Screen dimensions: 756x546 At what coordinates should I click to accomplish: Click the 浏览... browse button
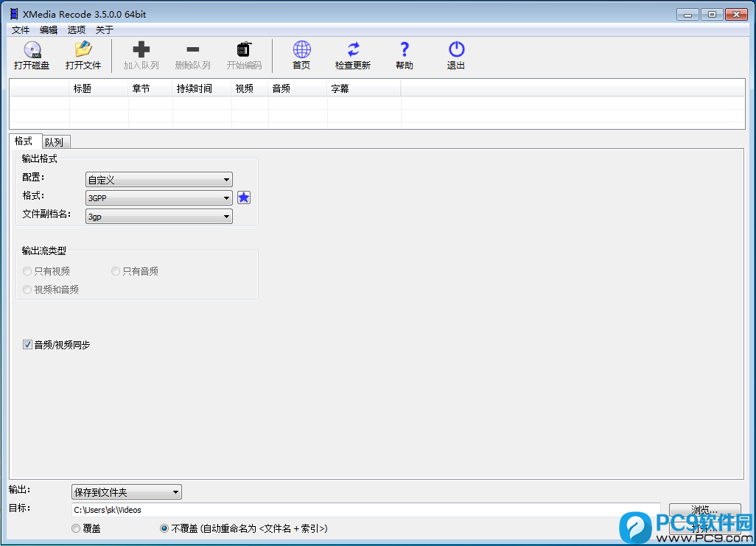click(x=705, y=509)
